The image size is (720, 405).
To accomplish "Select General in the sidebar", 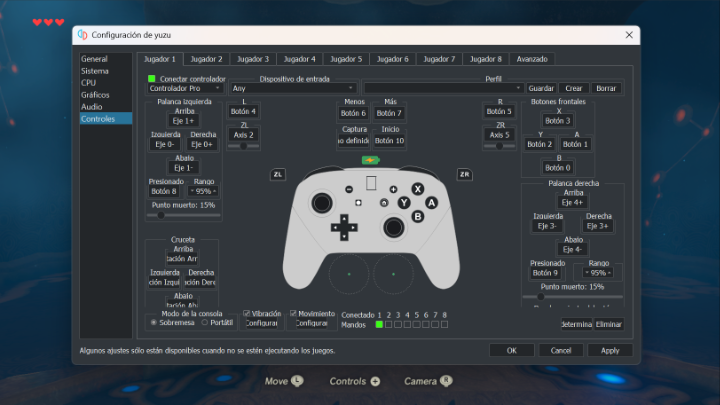I will (94, 59).
